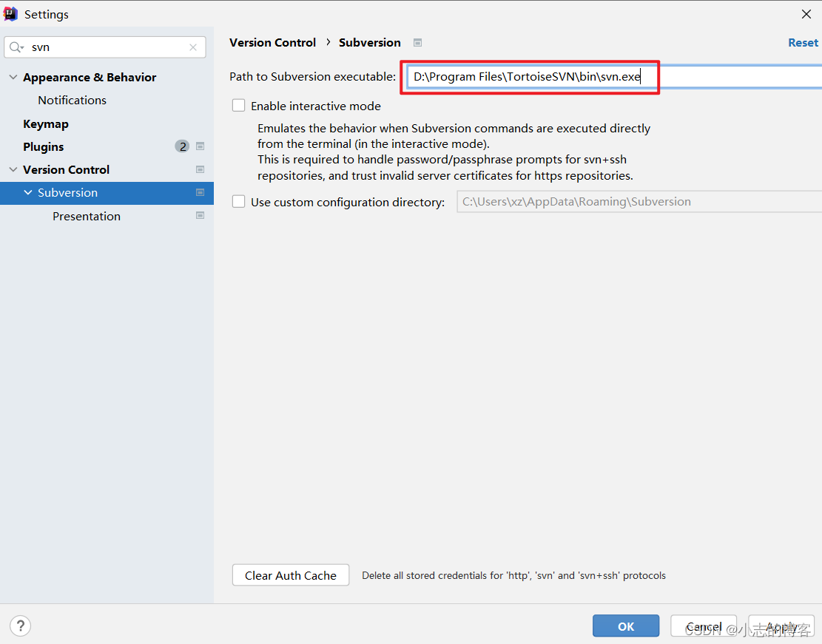The height and width of the screenshot is (644, 822).
Task: Click the icon beside Version Control entry
Action: pos(200,169)
